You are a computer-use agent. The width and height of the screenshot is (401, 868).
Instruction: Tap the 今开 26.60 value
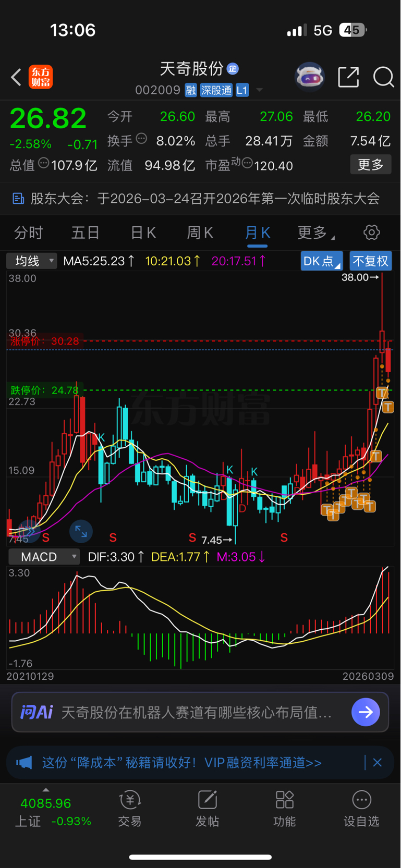pos(177,116)
